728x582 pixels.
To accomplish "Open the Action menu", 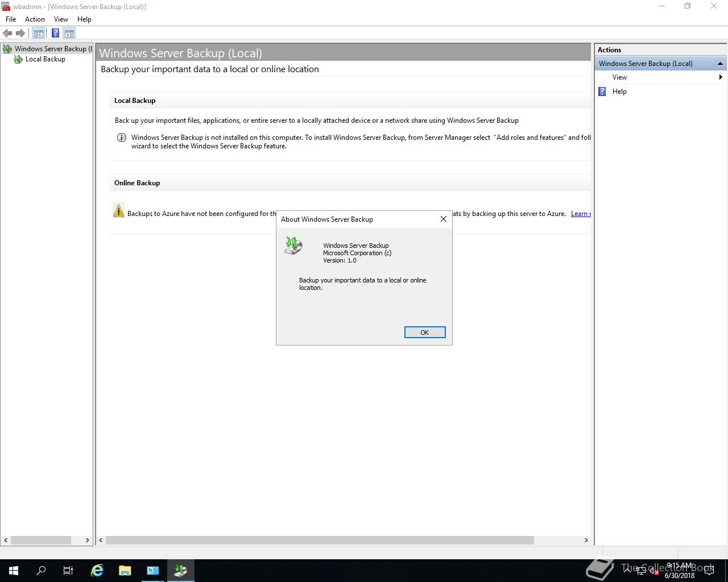I will [x=35, y=19].
